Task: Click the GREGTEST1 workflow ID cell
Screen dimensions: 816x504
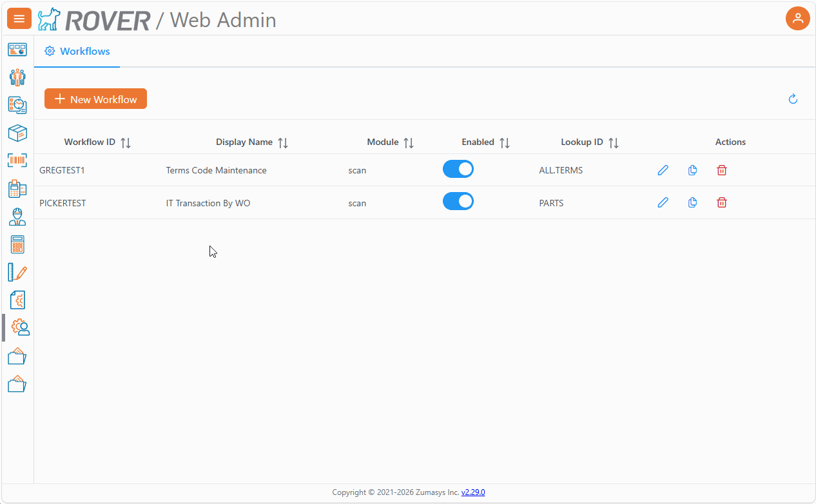Action: (x=62, y=171)
